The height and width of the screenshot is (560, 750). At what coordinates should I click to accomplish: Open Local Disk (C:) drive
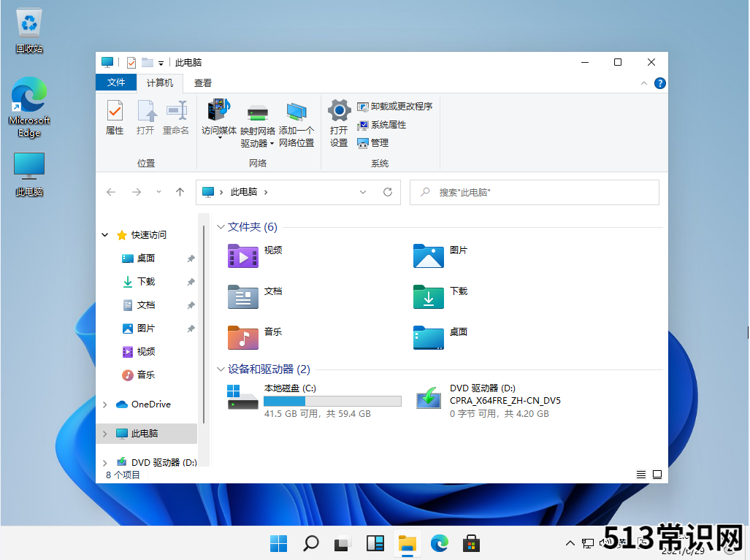click(x=242, y=396)
